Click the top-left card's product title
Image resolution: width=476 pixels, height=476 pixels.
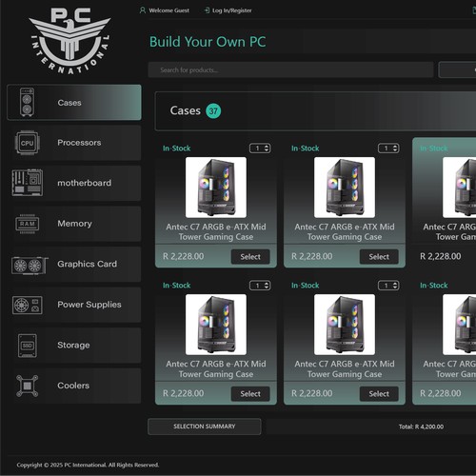(x=216, y=232)
